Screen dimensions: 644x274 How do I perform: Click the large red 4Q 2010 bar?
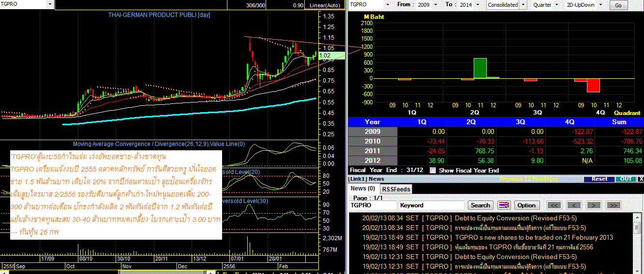click(x=593, y=85)
